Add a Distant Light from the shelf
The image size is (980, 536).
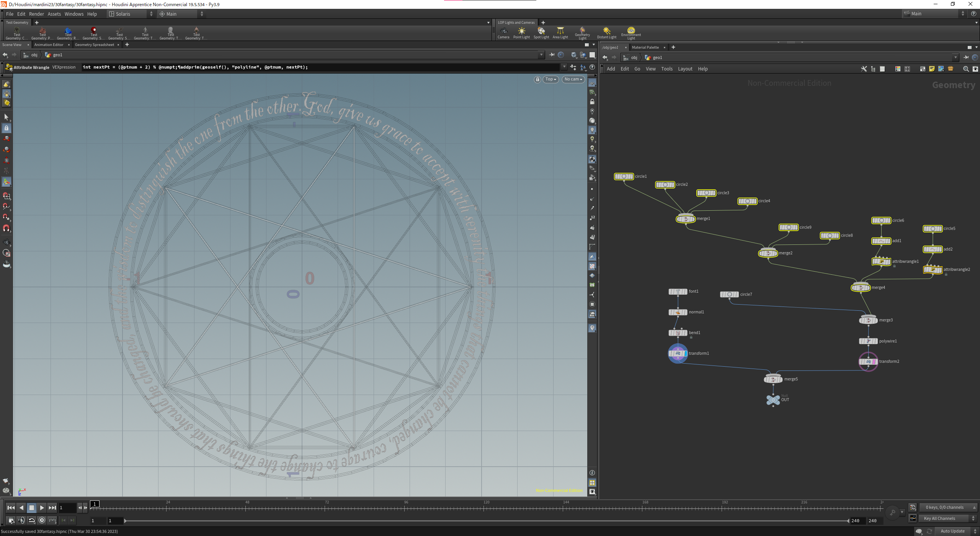pyautogui.click(x=606, y=33)
